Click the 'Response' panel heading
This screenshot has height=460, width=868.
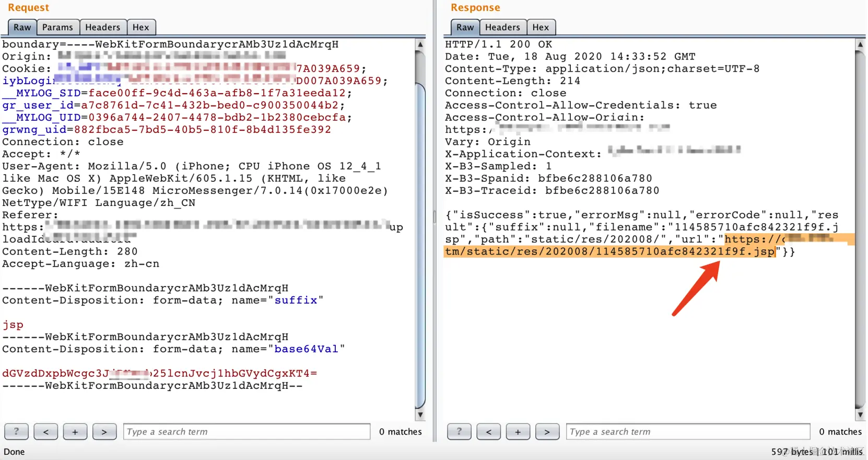475,8
